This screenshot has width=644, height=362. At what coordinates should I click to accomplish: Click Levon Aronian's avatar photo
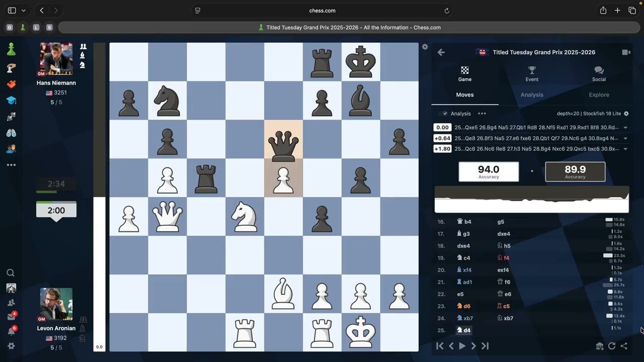56,304
